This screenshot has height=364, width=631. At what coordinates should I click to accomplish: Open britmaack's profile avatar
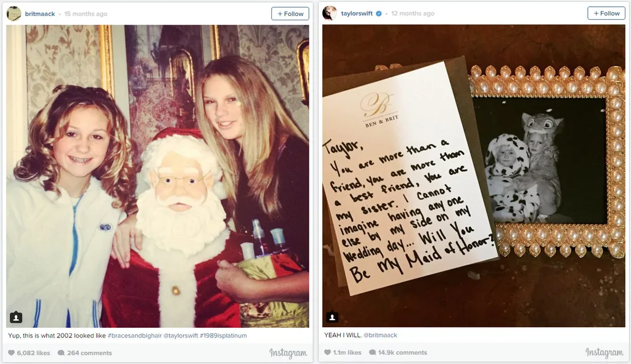[x=14, y=14]
